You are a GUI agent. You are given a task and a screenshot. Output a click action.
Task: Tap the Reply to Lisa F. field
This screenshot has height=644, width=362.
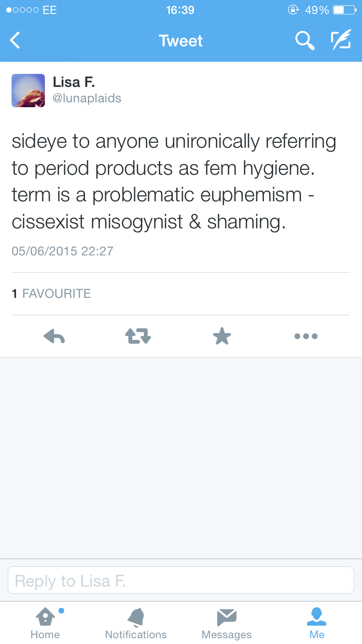coord(181,580)
